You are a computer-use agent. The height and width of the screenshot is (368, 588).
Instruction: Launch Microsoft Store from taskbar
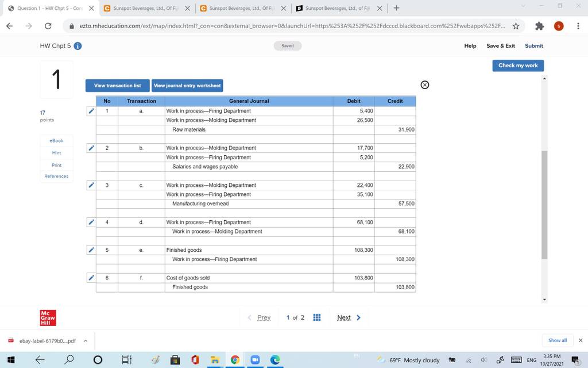tap(175, 360)
